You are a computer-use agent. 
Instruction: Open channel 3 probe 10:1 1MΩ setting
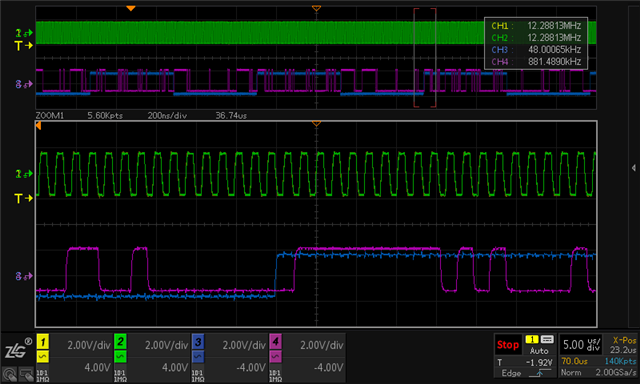(198, 376)
